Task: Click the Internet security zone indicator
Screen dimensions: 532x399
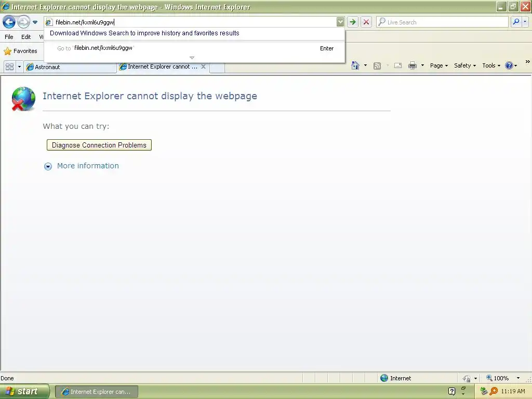Action: pyautogui.click(x=395, y=378)
